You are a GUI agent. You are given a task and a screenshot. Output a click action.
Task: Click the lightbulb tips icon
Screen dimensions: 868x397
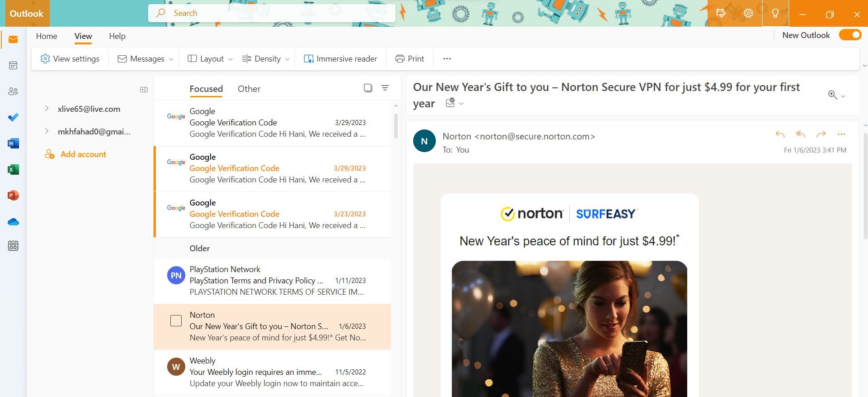click(x=775, y=13)
